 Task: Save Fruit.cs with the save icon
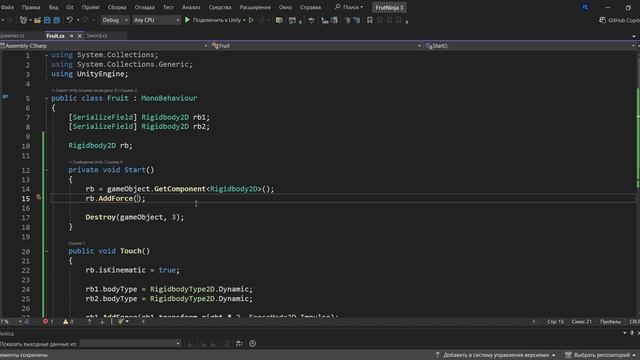[47, 20]
